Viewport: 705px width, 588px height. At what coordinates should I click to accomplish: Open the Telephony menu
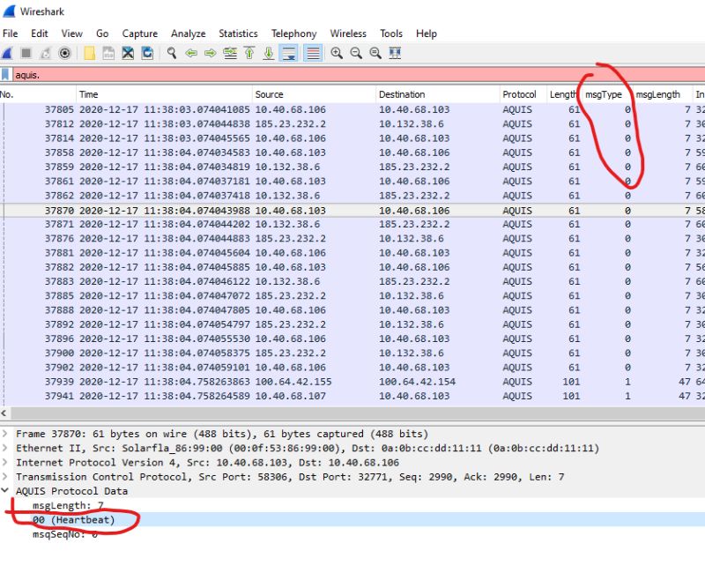coord(293,33)
